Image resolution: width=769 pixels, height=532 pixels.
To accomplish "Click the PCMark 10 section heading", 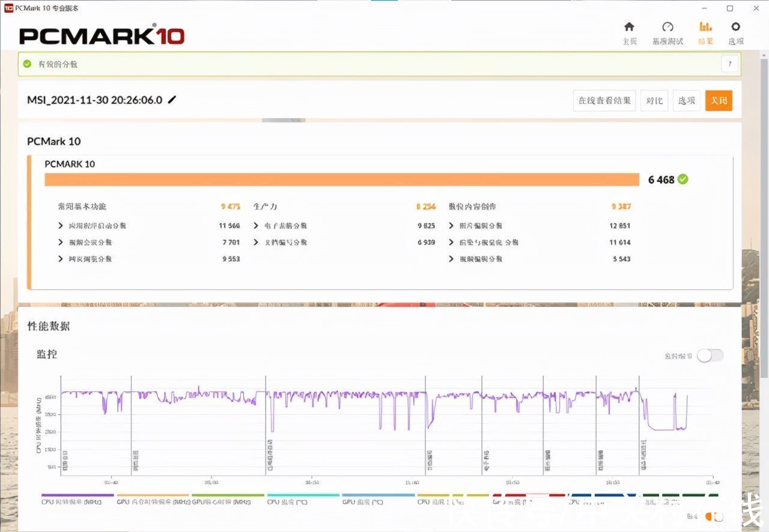I will click(54, 141).
